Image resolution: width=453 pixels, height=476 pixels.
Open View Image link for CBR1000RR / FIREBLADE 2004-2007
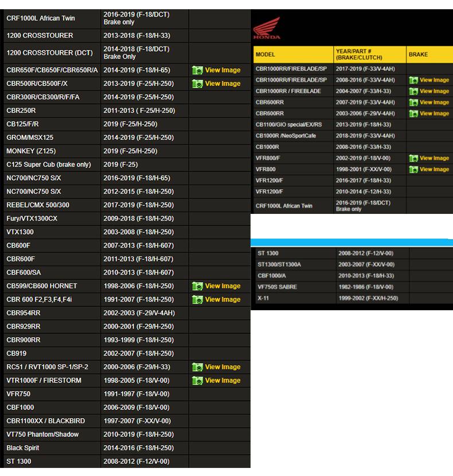click(x=434, y=91)
